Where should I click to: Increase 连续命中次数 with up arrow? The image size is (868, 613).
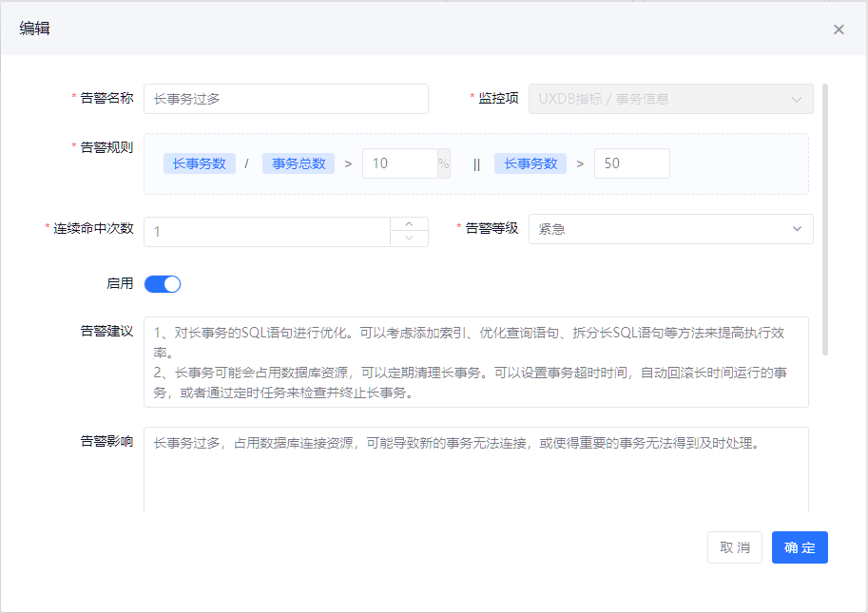pos(409,224)
